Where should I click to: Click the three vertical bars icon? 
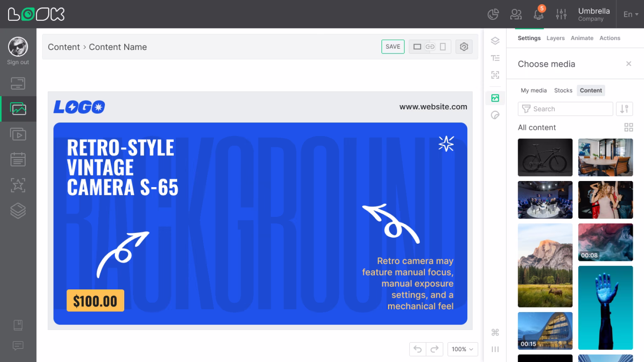tap(495, 349)
